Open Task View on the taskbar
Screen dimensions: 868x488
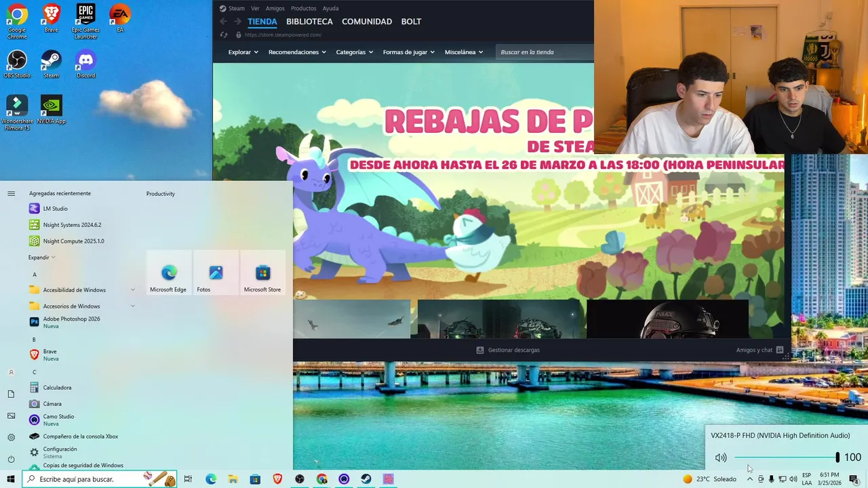coord(188,479)
